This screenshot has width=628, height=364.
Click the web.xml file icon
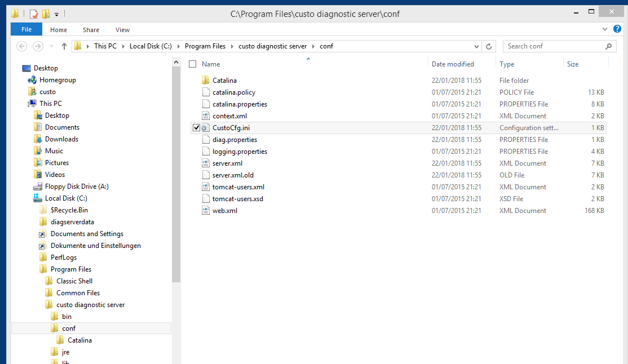205,211
